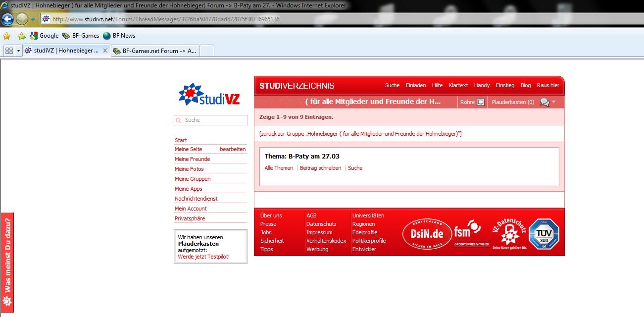Expand the Plauderkasten dropdown arrow
The width and height of the screenshot is (644, 317).
[554, 102]
